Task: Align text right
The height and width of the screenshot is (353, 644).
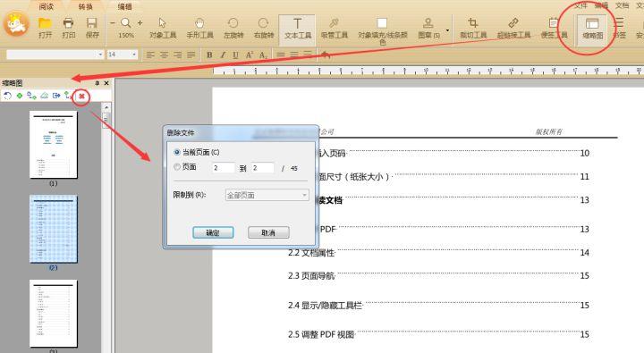Action: coord(177,55)
